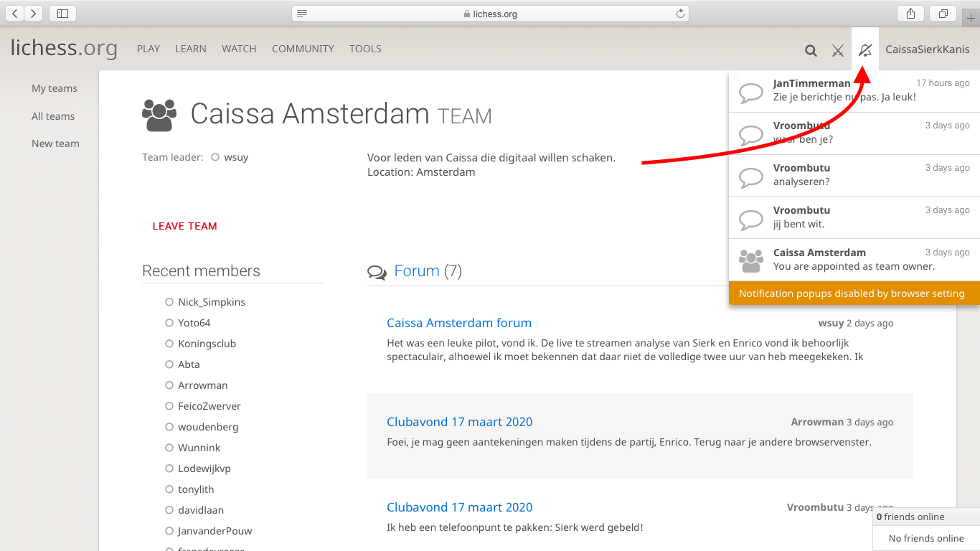The image size is (980, 551).
Task: Select My teams in sidebar
Action: pyautogui.click(x=55, y=88)
